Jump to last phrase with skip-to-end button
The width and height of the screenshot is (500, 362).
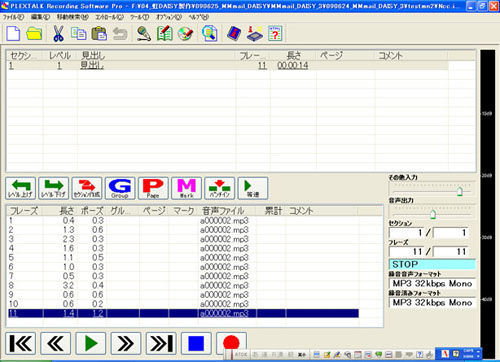(161, 343)
